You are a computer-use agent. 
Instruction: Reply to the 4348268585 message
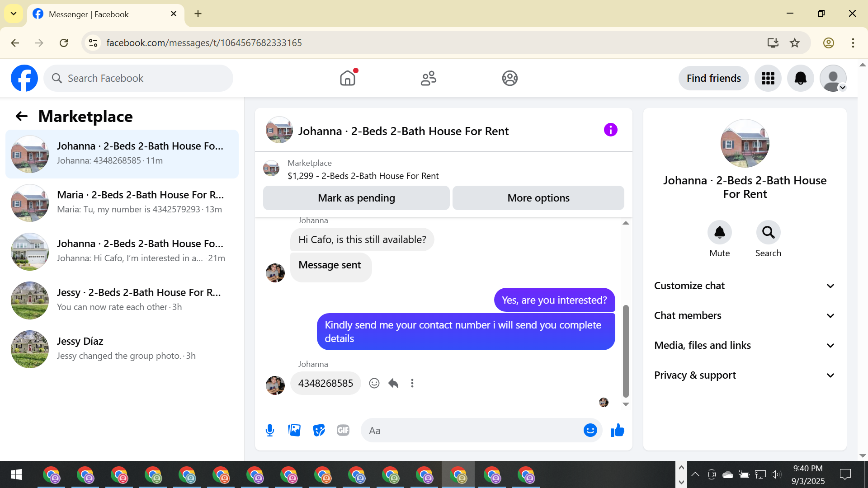[393, 383]
